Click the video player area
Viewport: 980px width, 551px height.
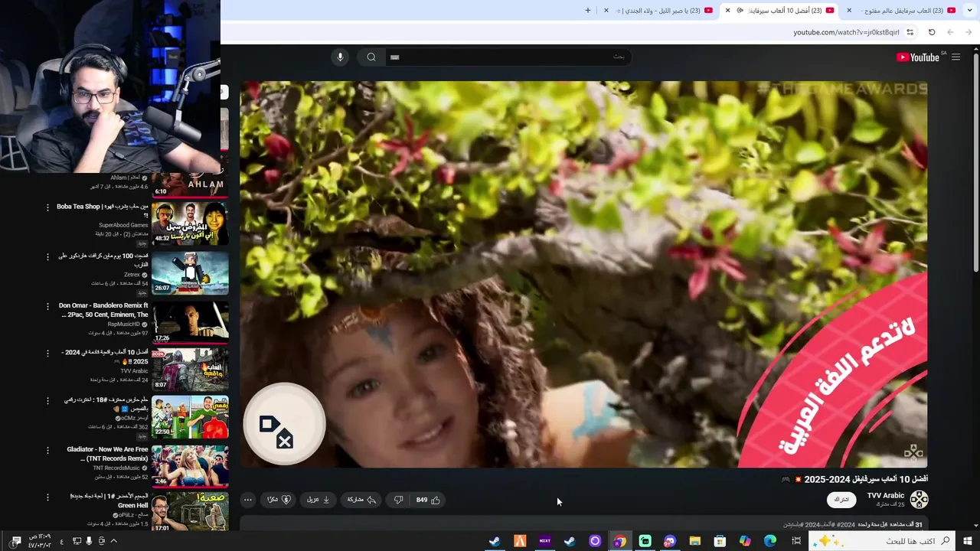(583, 274)
